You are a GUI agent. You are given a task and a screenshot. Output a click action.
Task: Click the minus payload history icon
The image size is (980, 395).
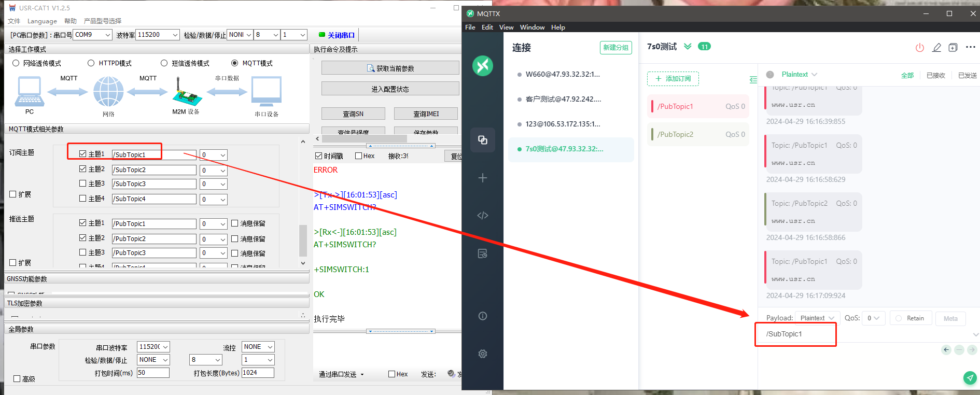click(959, 350)
